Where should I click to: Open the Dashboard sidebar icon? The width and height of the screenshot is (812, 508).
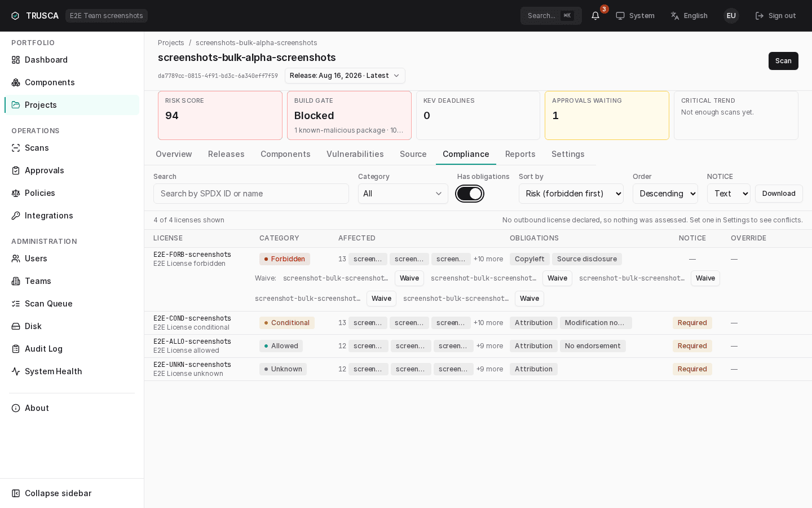(16, 60)
